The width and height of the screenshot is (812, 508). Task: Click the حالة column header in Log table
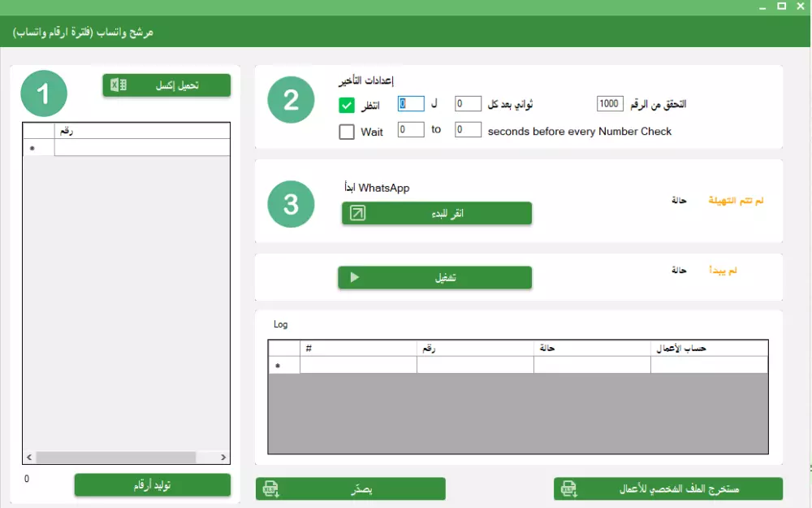click(x=592, y=349)
